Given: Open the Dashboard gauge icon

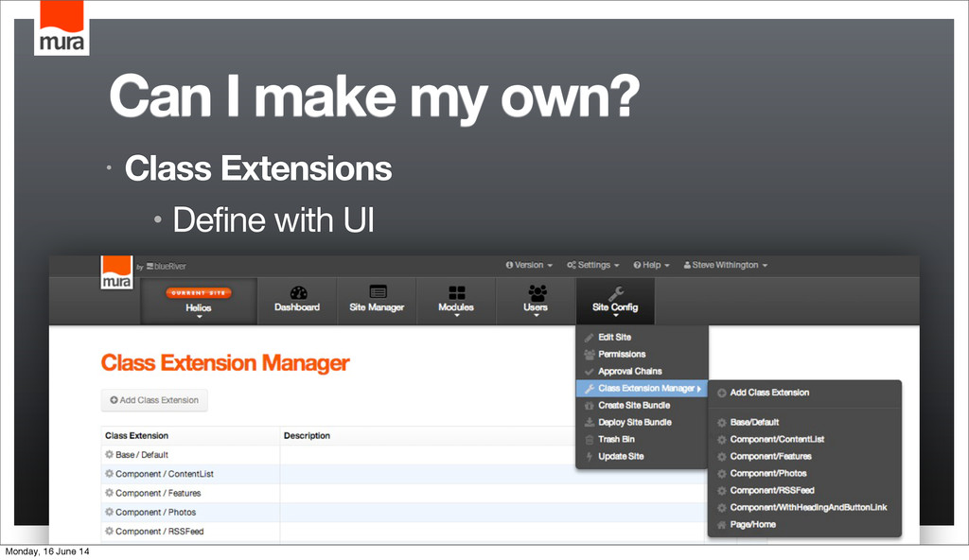Looking at the screenshot, I should pyautogui.click(x=298, y=292).
